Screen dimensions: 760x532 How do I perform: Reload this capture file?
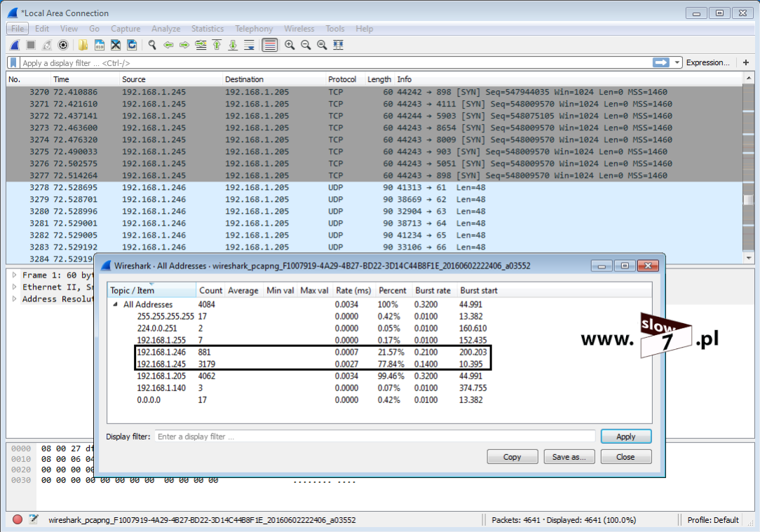131,45
